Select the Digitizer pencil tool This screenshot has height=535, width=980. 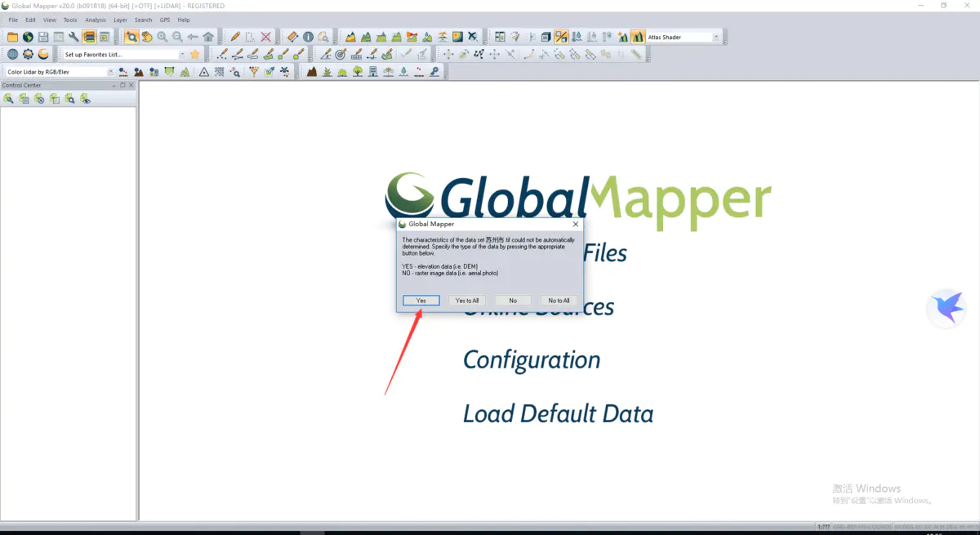[235, 37]
